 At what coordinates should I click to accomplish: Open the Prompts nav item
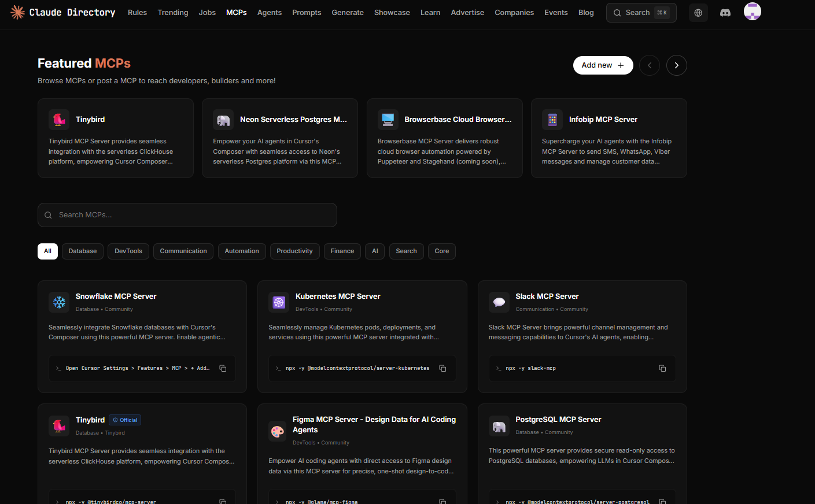click(307, 13)
